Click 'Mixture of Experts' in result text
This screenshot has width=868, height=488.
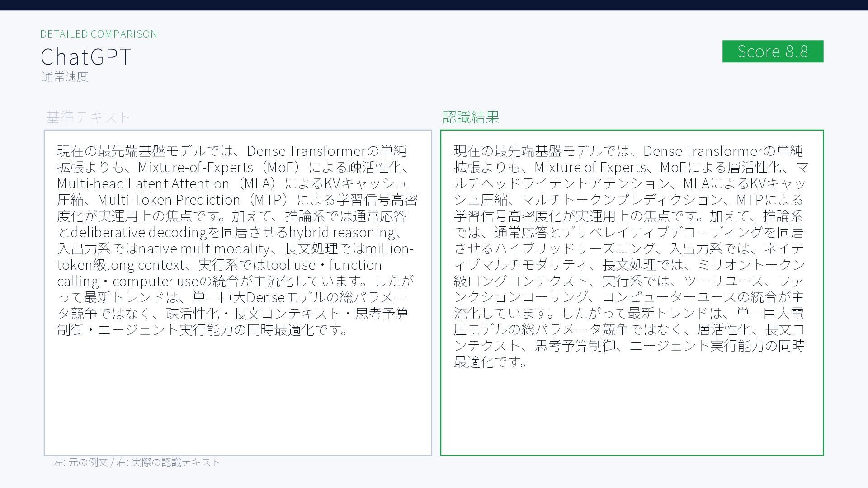click(x=590, y=167)
